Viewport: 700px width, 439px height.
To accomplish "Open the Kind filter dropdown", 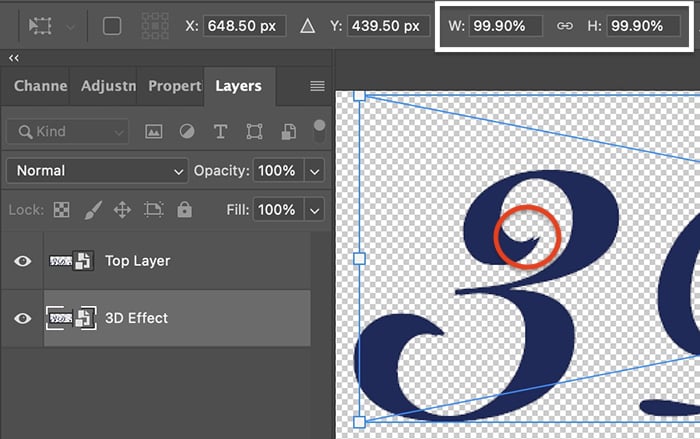I will (67, 132).
